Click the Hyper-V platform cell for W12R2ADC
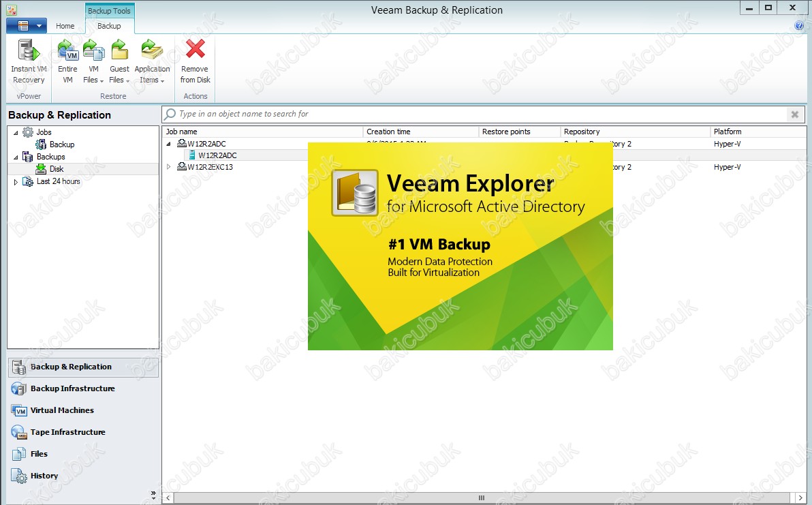 pyautogui.click(x=727, y=144)
